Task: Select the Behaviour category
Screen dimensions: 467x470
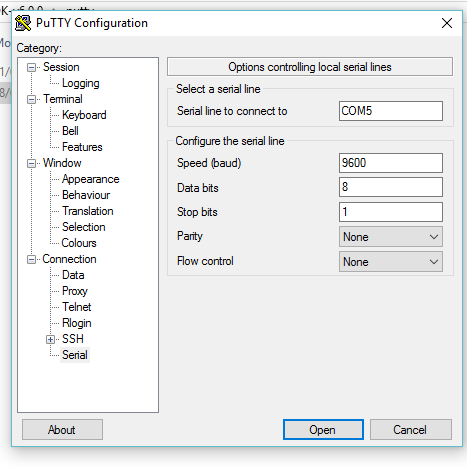Action: (x=86, y=195)
